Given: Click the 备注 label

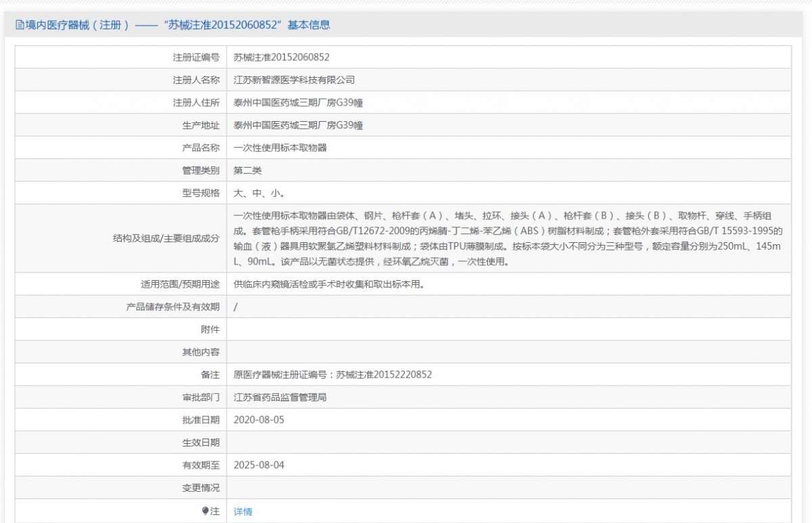Looking at the screenshot, I should point(210,374).
